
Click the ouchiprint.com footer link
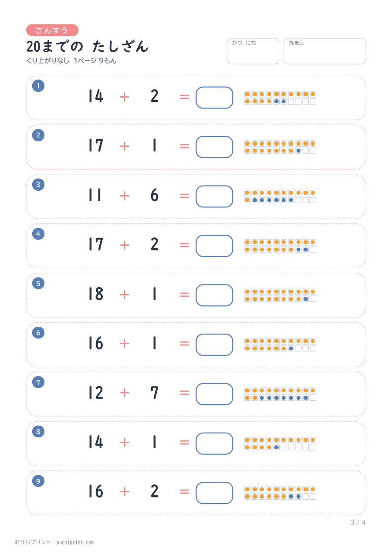click(x=74, y=542)
